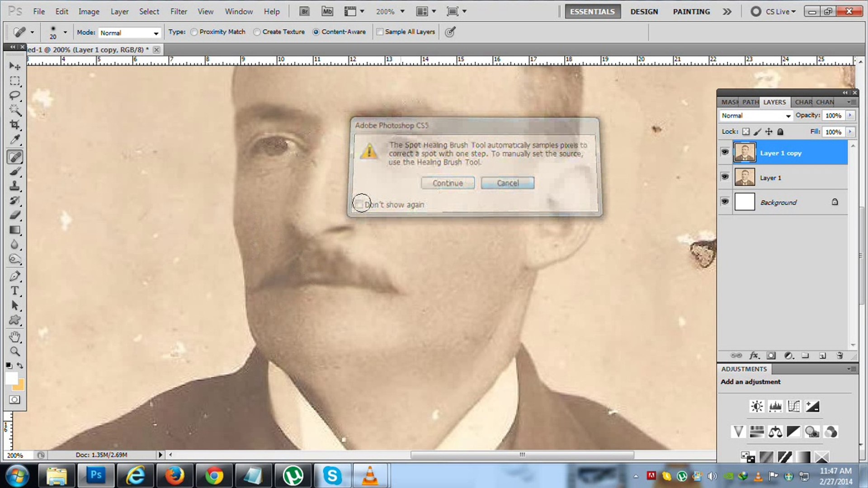Launch Bridge from the toolbar
Viewport: 868px width, 488px height.
[304, 11]
